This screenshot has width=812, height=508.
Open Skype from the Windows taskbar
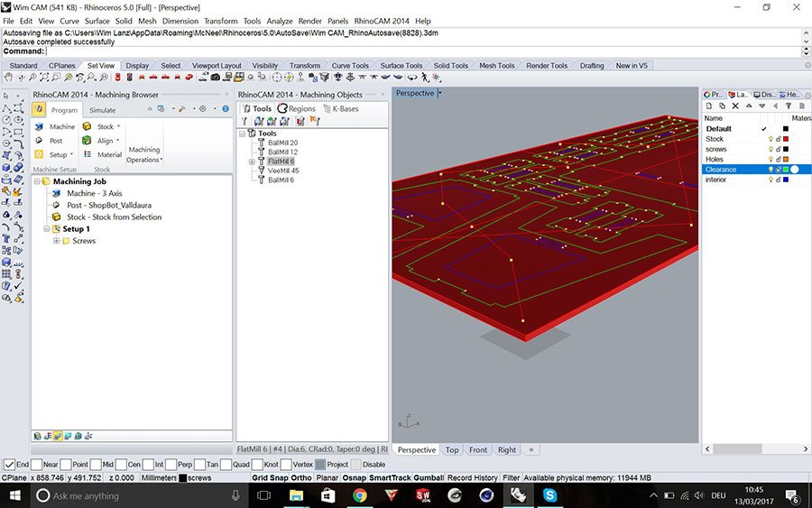(550, 495)
